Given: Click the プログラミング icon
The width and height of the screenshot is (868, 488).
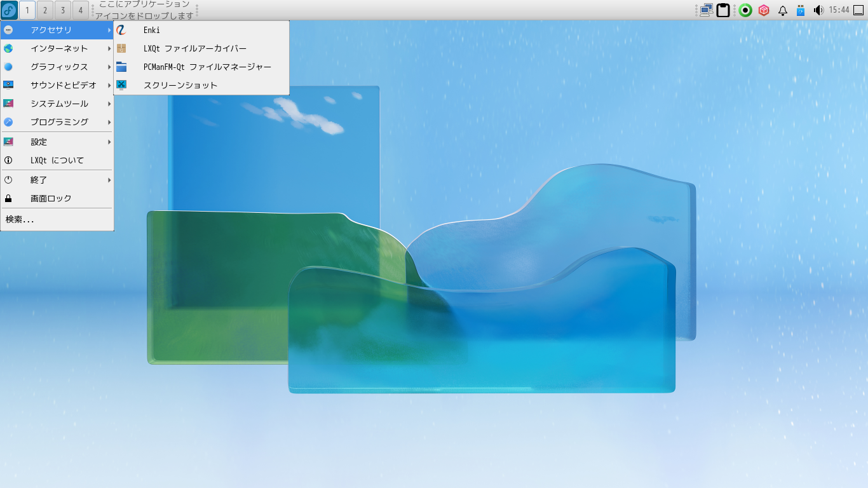Looking at the screenshot, I should (8, 122).
